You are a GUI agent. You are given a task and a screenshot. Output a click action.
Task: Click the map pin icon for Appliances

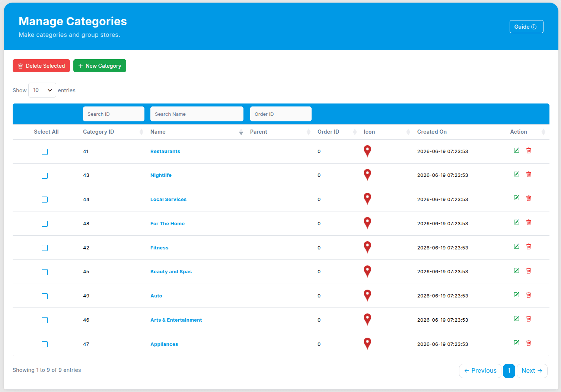click(x=367, y=344)
